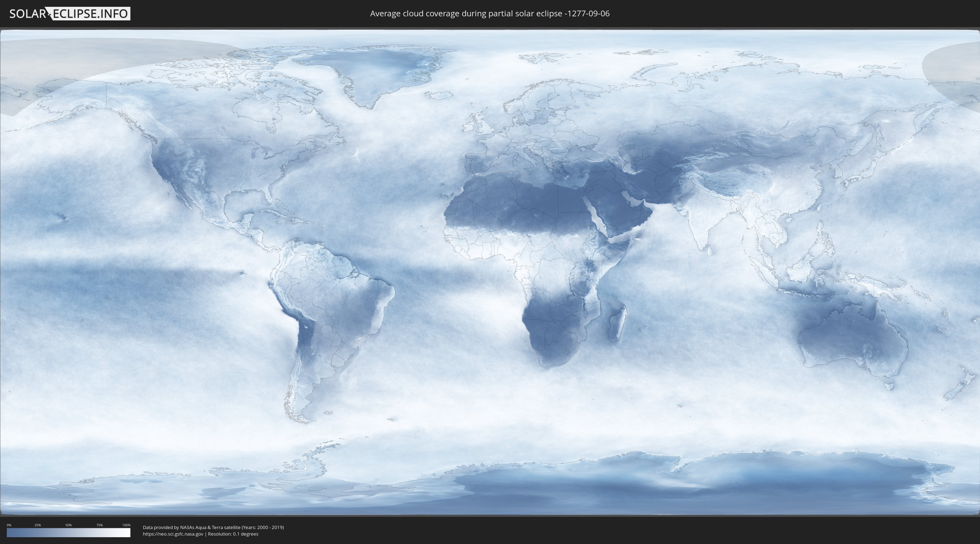Screen dimensions: 980x544
Task: Open the neo.sci.gsfc.nasa.gov link text
Action: pos(173,534)
